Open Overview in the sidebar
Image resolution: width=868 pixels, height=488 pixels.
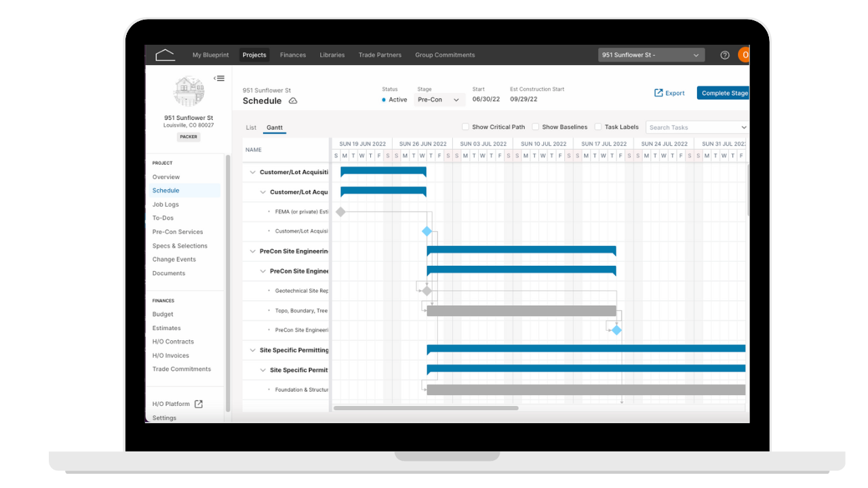tap(166, 177)
